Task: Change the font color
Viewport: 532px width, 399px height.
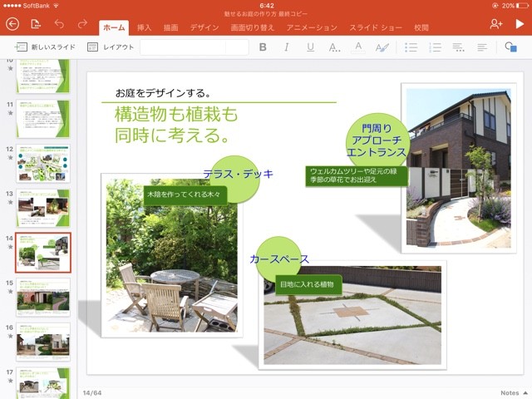Action: 358,47
